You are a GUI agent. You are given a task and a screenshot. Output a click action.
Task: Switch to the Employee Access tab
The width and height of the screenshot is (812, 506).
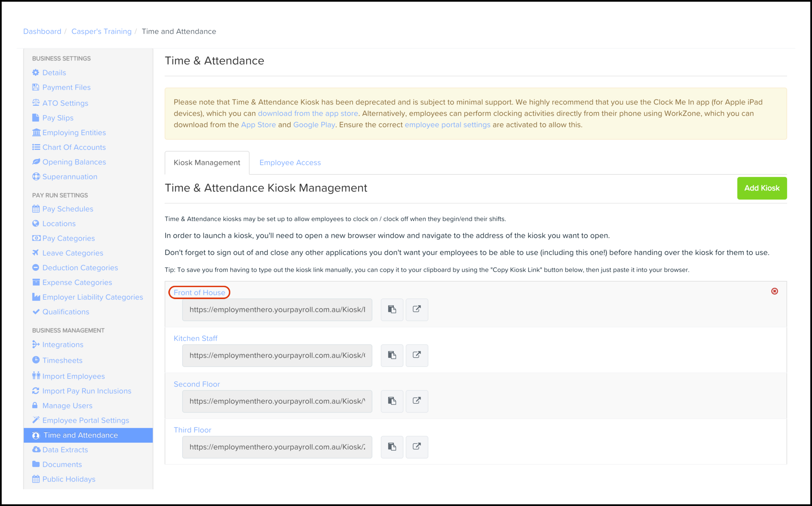click(290, 163)
